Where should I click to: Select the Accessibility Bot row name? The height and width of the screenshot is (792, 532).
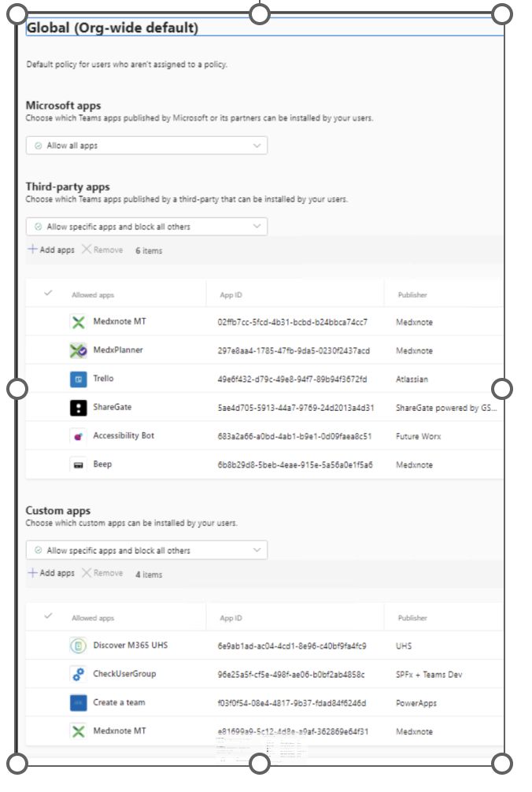pyautogui.click(x=124, y=436)
